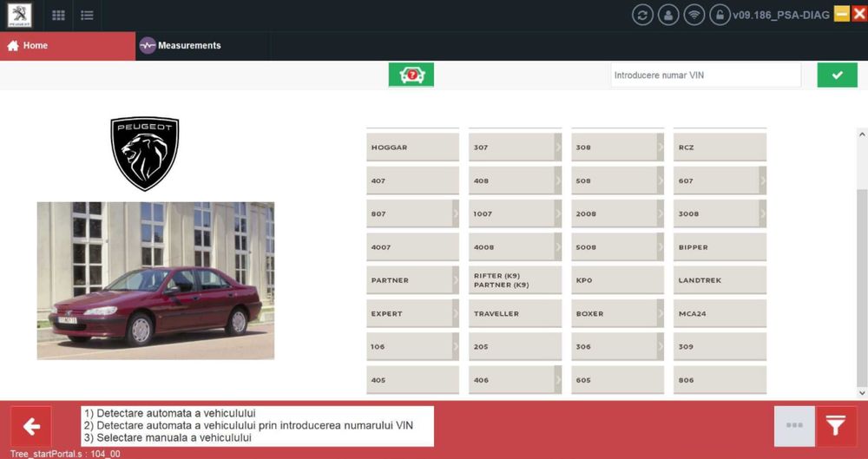Expand the BOXER model submenu arrow
868x459 pixels.
click(661, 313)
